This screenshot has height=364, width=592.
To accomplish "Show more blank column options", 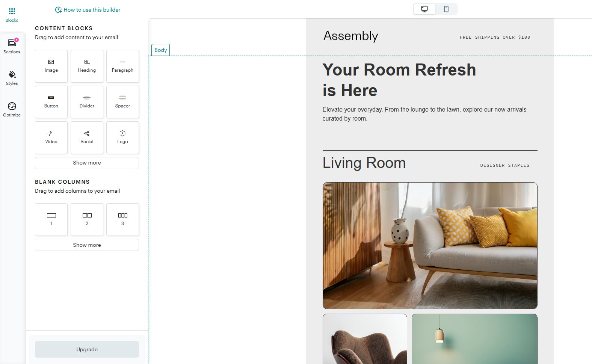I will 87,245.
